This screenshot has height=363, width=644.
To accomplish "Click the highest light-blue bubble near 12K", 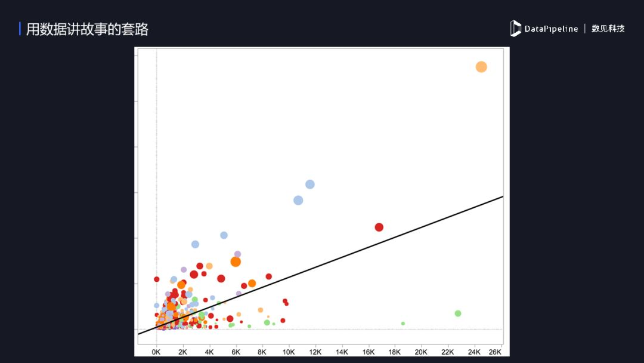I will pyautogui.click(x=310, y=184).
